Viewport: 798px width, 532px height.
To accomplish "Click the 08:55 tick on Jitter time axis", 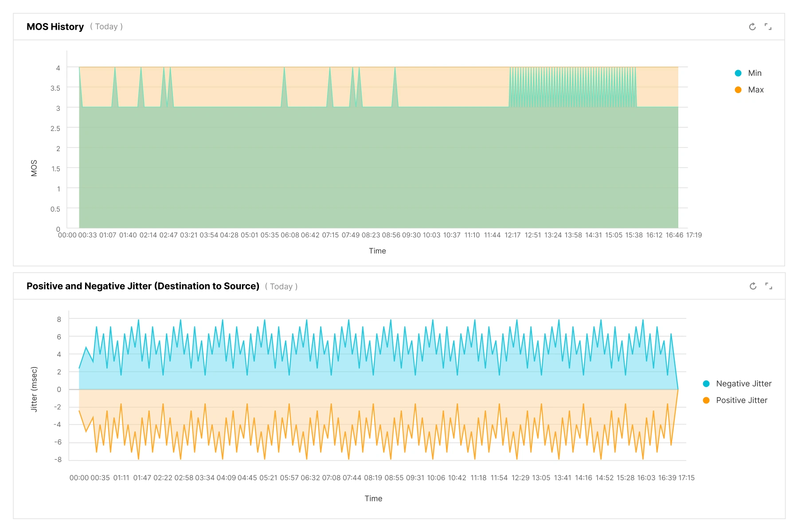I will point(394,478).
